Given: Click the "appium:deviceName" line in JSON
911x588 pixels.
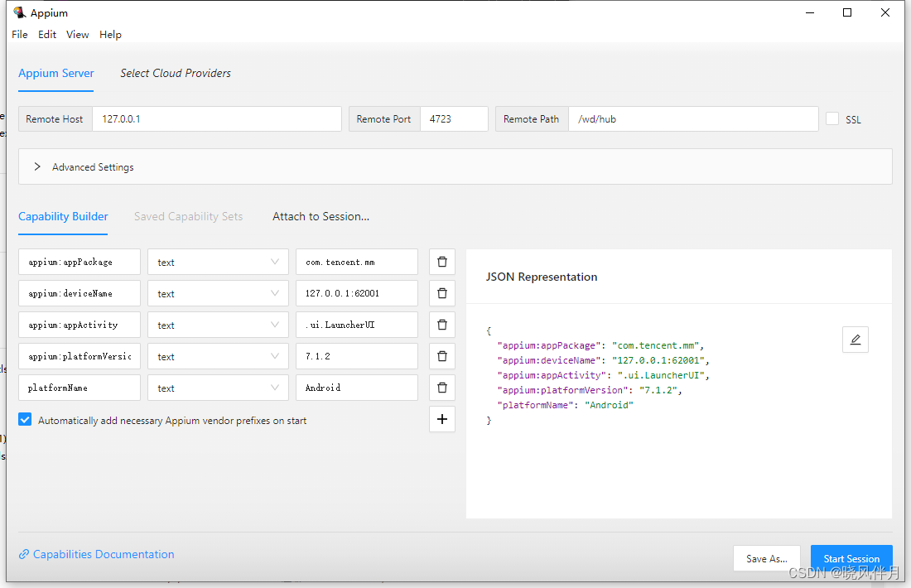Looking at the screenshot, I should [x=603, y=360].
